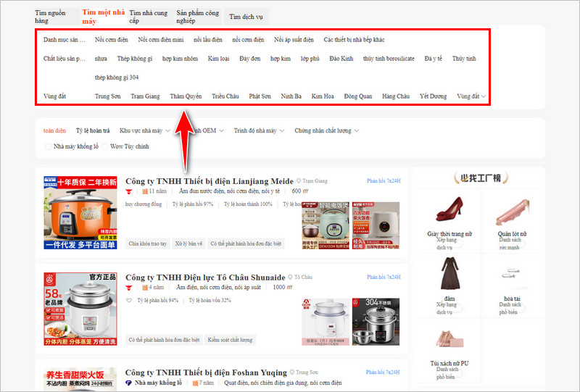Pick material 'Đào Kinh'

click(341, 59)
